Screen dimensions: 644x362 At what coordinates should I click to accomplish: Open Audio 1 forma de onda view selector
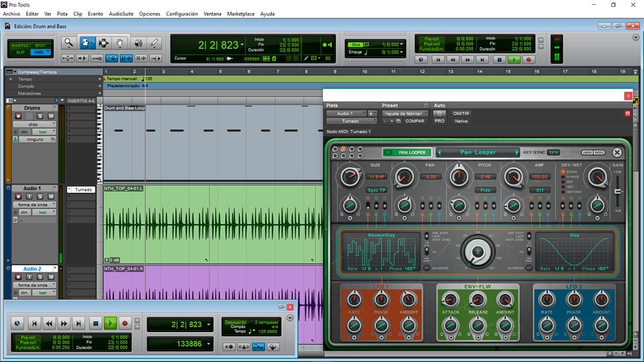(34, 205)
